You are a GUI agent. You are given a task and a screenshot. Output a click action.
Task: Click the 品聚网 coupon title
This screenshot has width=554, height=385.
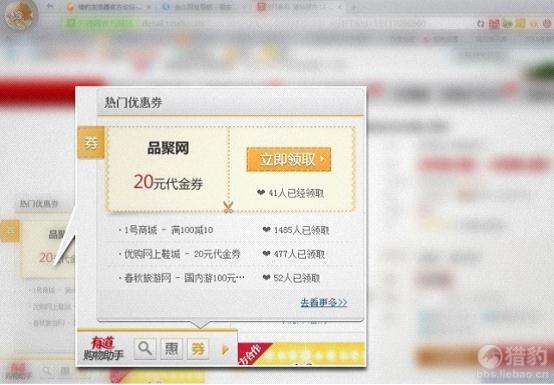[x=168, y=148]
